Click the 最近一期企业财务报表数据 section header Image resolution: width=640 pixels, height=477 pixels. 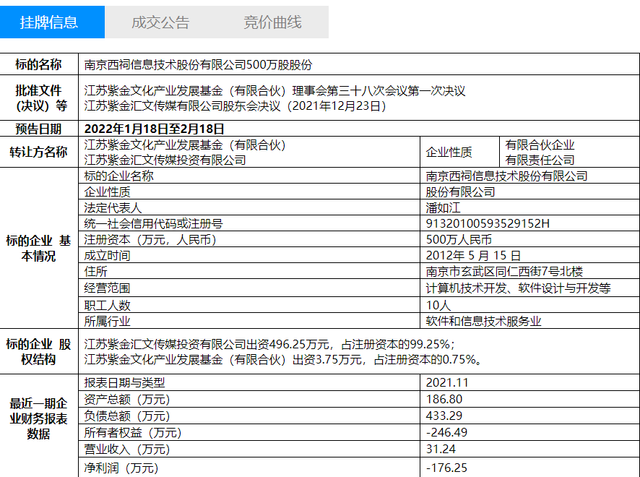click(38, 419)
